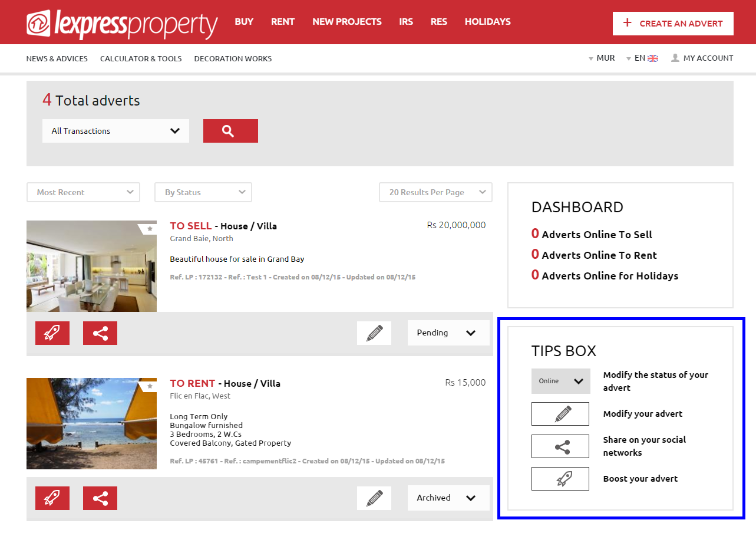The image size is (756, 533).
Task: Click the Rs 20,000,000 price
Action: tap(457, 225)
